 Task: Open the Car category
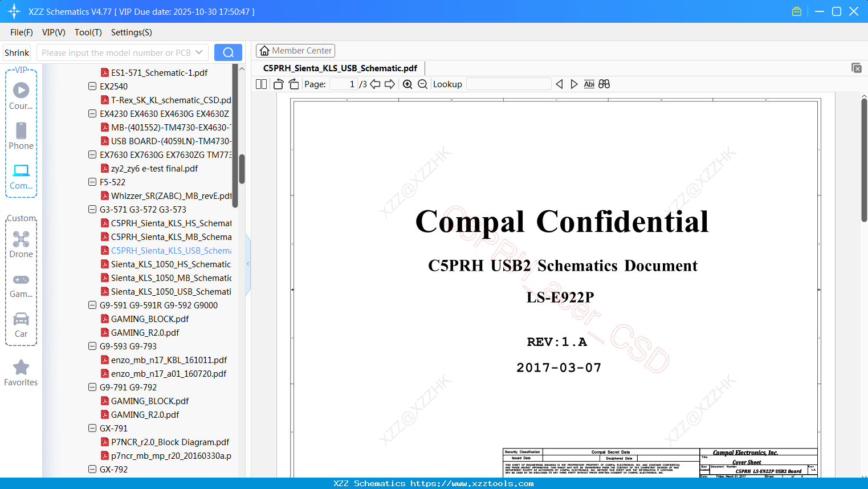point(21,319)
